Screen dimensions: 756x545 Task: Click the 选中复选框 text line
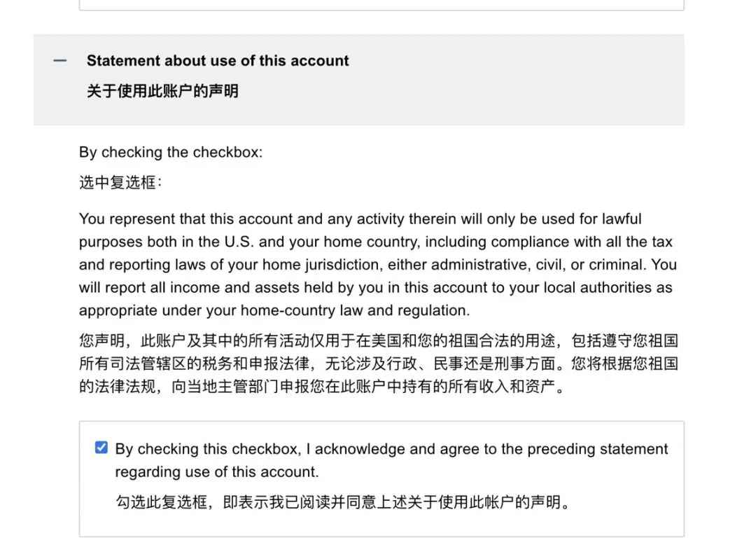120,183
